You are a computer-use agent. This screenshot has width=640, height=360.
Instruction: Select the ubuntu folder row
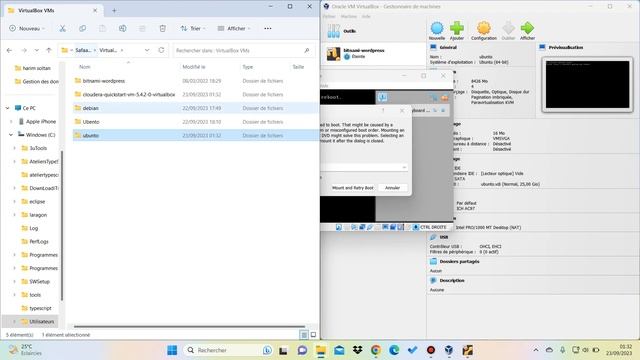[x=195, y=135]
